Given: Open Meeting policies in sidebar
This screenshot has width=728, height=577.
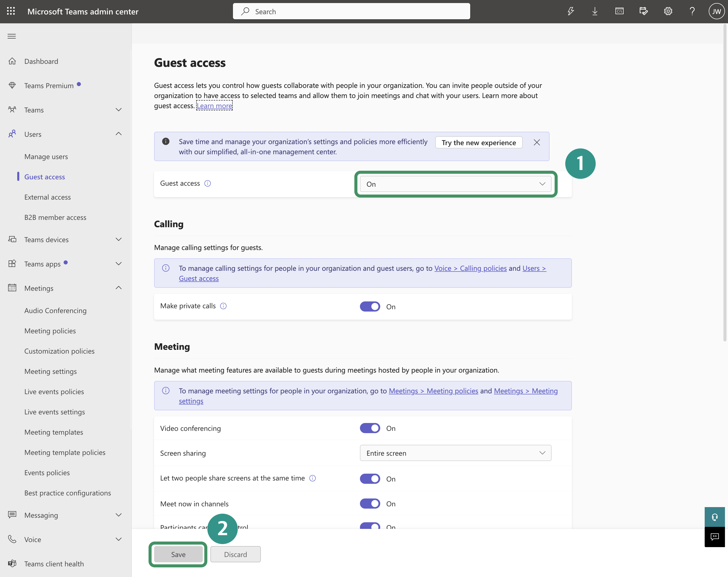Looking at the screenshot, I should 50,331.
